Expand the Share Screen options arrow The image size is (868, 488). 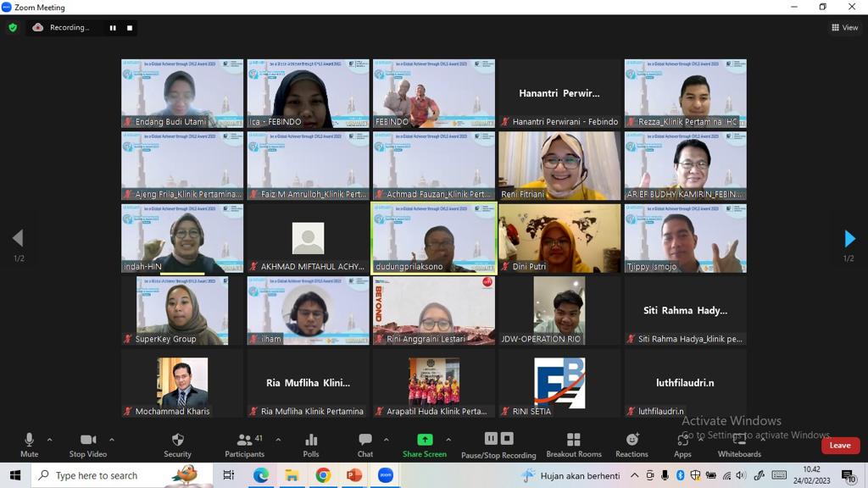point(448,440)
